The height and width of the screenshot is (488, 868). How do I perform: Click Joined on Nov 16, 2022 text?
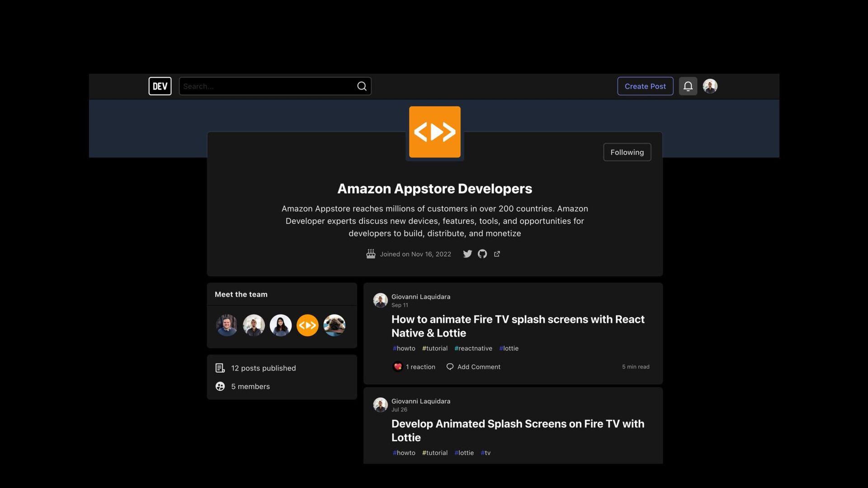tap(415, 254)
